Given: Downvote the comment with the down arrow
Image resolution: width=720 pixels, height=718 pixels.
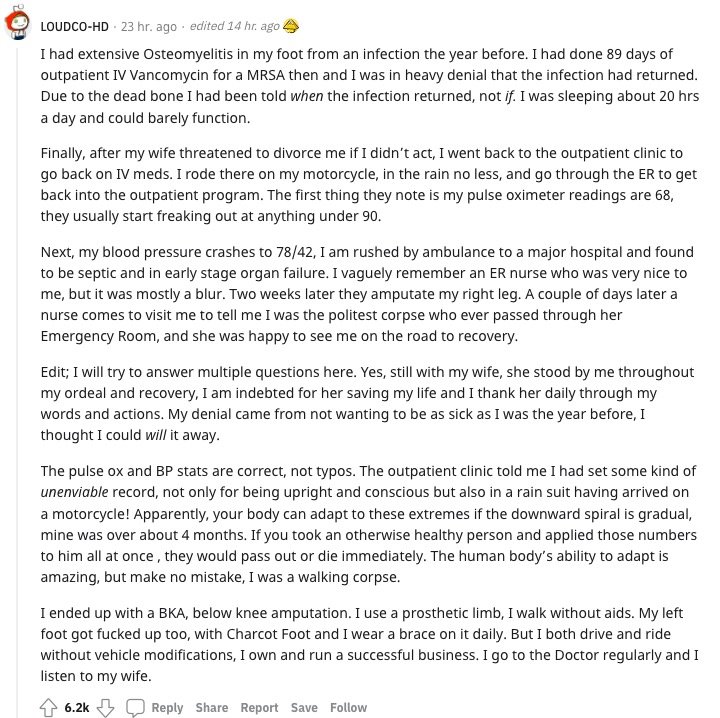Looking at the screenshot, I should tap(105, 707).
